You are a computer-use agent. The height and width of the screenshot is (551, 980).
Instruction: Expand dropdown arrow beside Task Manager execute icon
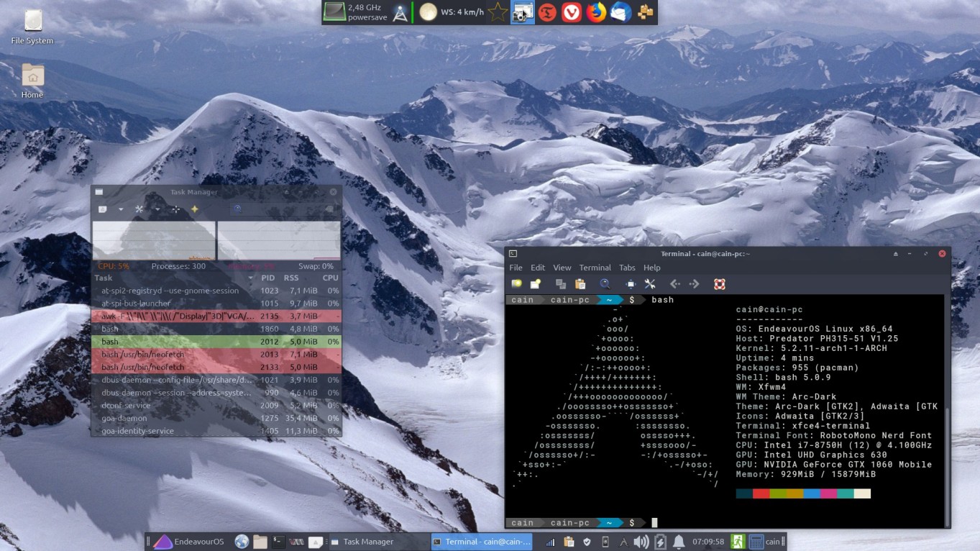[x=121, y=209]
